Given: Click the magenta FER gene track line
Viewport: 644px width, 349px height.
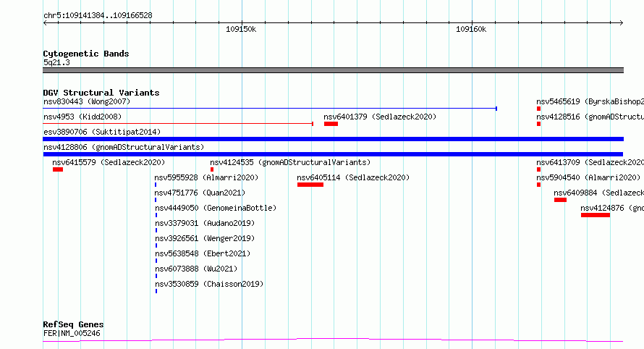Looking at the screenshot, I should [x=333, y=340].
